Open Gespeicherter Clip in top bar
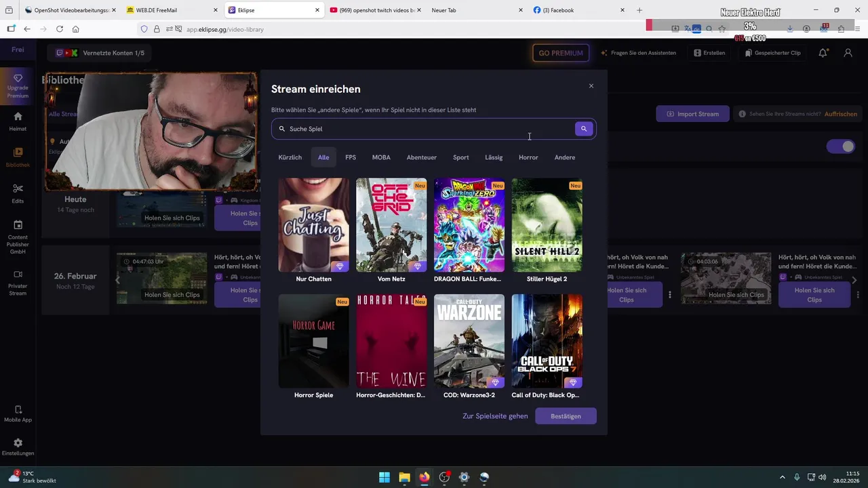Viewport: 868px width, 488px height. [x=772, y=53]
